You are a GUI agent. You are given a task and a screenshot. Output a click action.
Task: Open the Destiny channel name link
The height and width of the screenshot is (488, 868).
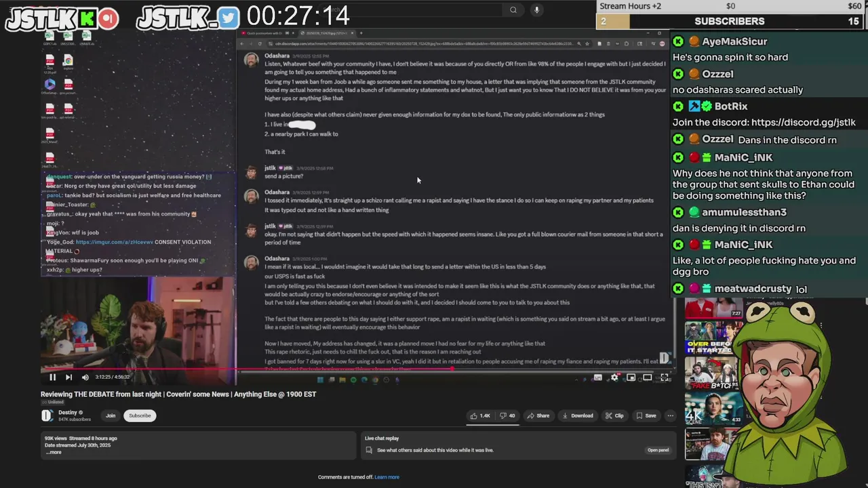coord(67,413)
